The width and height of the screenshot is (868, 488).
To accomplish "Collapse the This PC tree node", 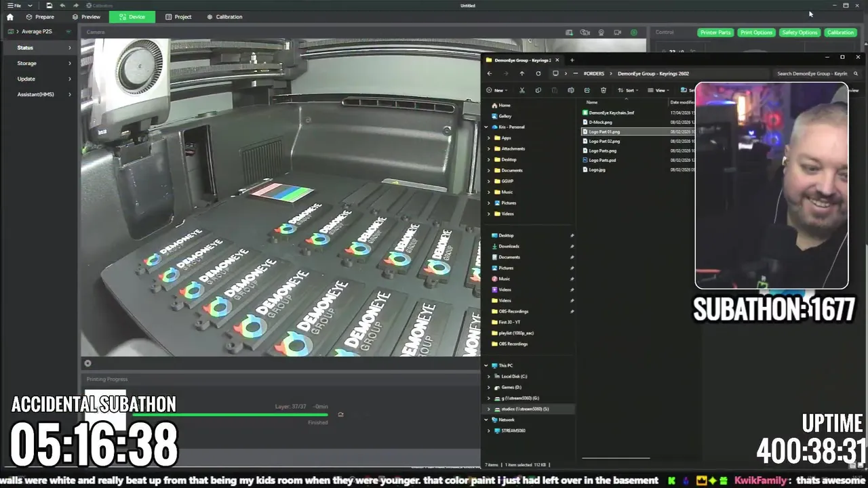I will tap(486, 365).
